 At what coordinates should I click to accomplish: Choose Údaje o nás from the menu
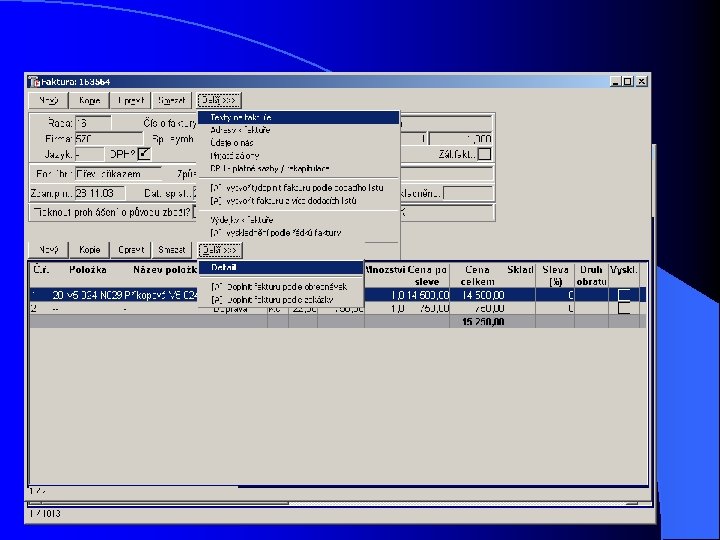[298, 143]
